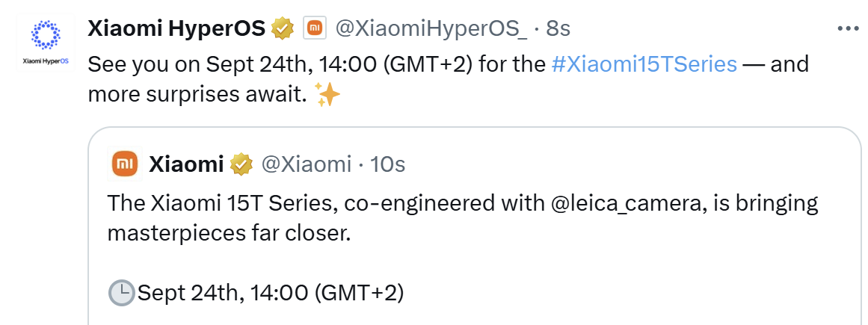Image resolution: width=868 pixels, height=325 pixels.
Task: Click the sparkles emoji ending the post
Action: pos(327,95)
